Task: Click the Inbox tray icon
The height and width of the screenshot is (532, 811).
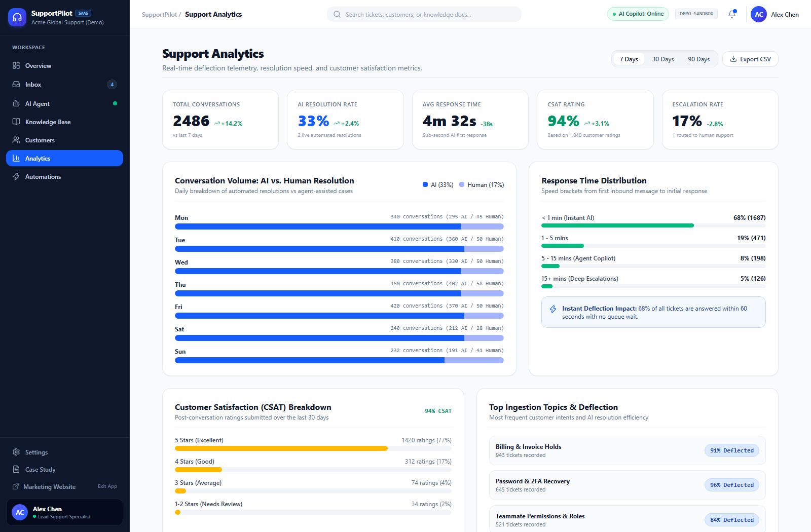Action: (16, 84)
